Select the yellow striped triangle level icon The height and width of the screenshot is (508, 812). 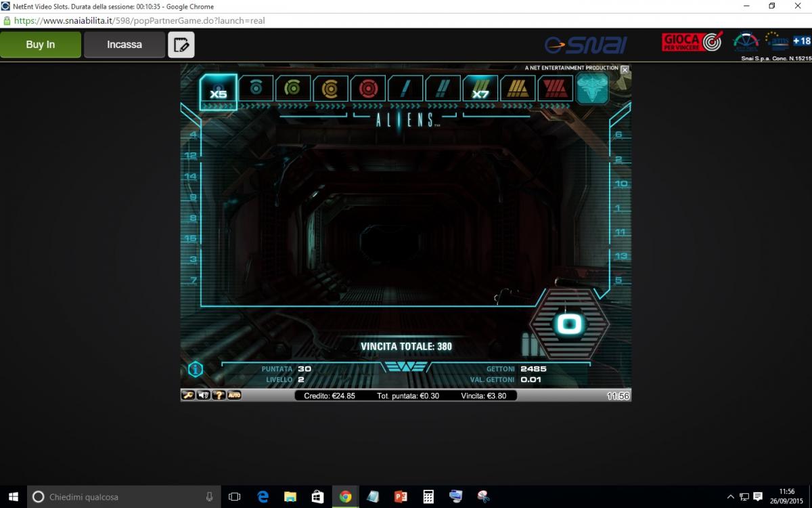tap(518, 88)
